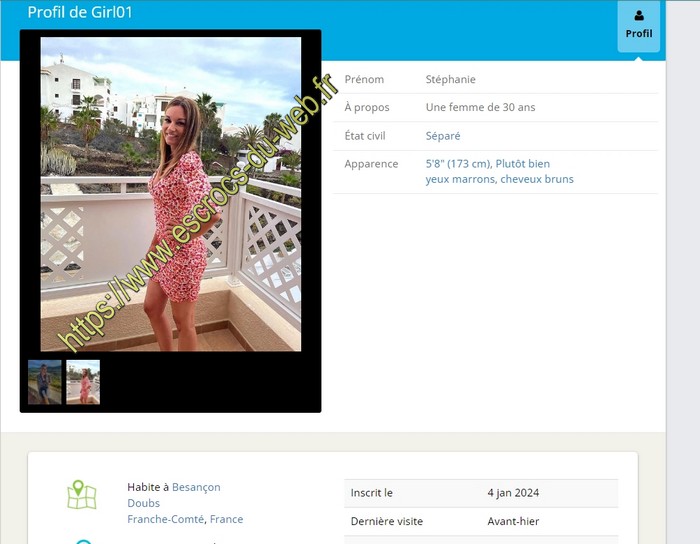Click the 'Profil de Girl01' page heading
700x544 pixels.
tap(80, 13)
